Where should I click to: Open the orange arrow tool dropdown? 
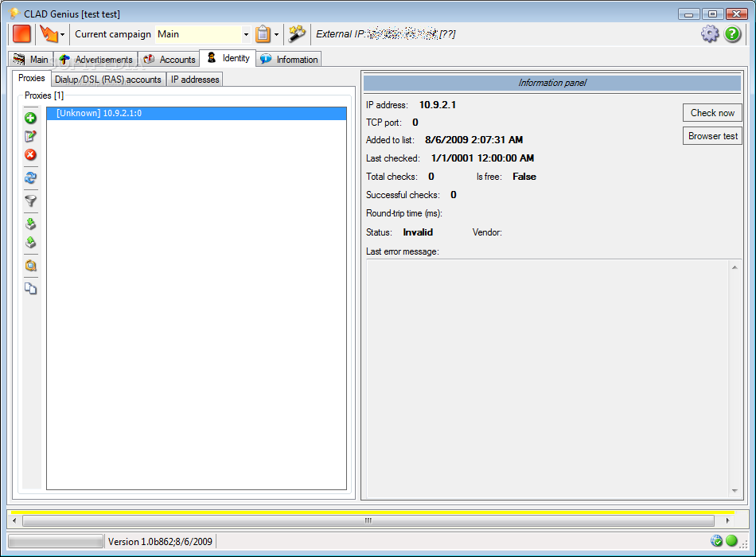62,35
